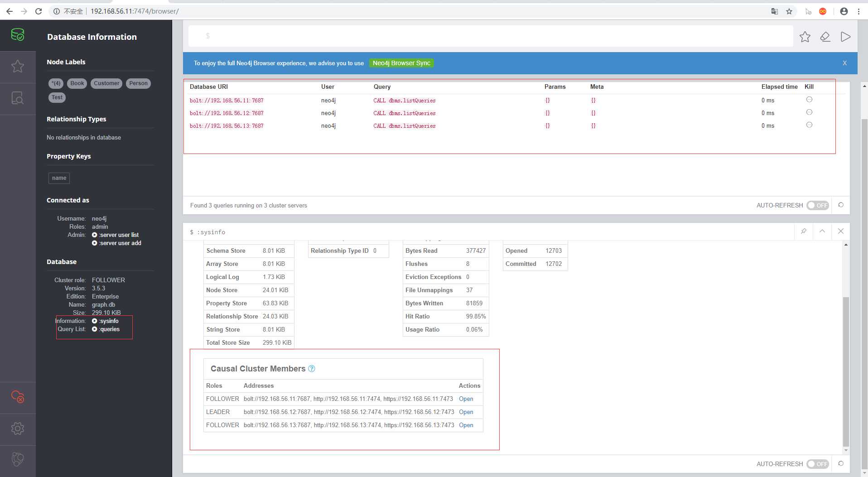The height and width of the screenshot is (477, 868).
Task: Select the *(4) all nodes label
Action: (56, 83)
